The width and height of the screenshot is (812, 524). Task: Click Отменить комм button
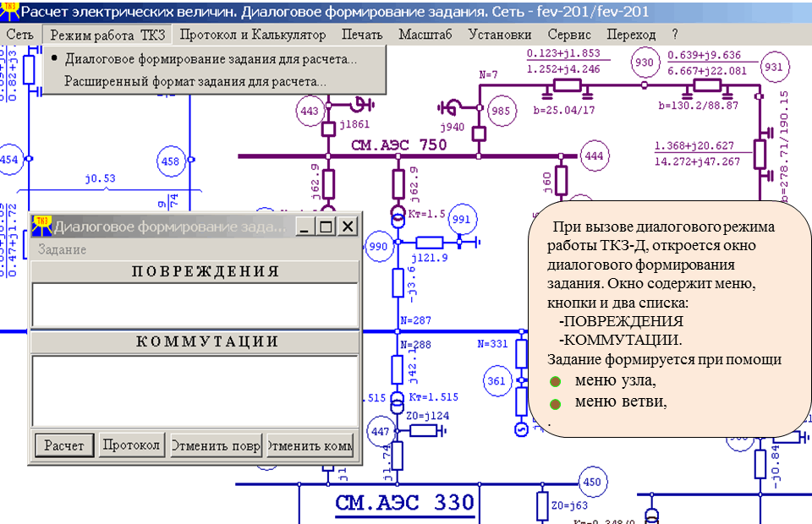[x=310, y=445]
